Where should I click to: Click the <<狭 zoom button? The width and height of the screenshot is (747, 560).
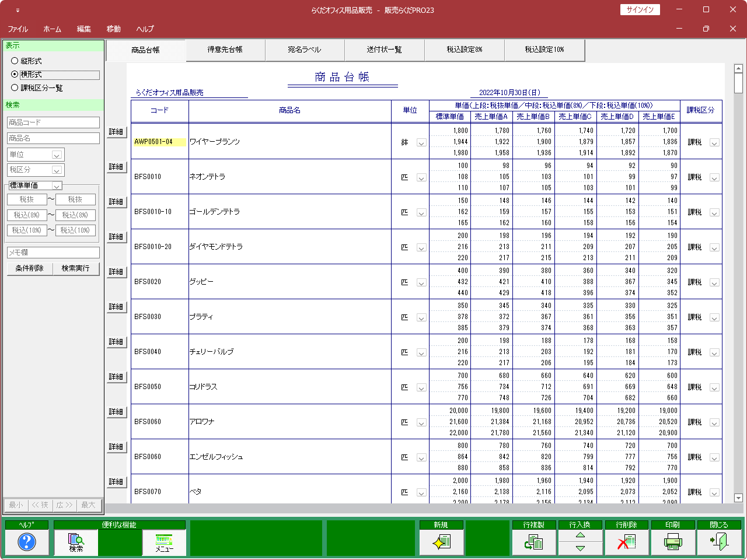pos(40,505)
